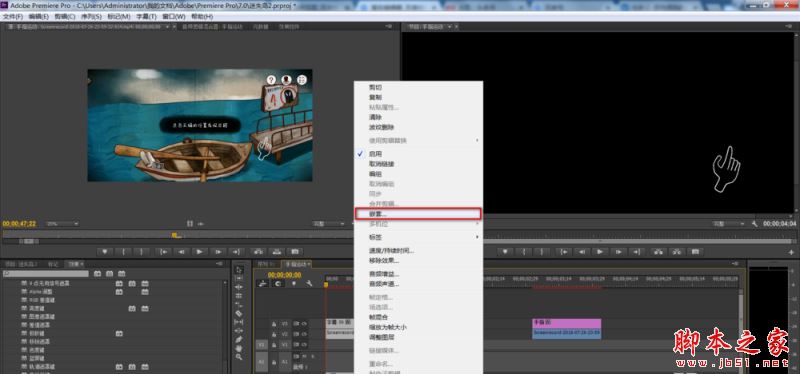Toggle lock on track V2
800x374 pixels.
coord(274,334)
